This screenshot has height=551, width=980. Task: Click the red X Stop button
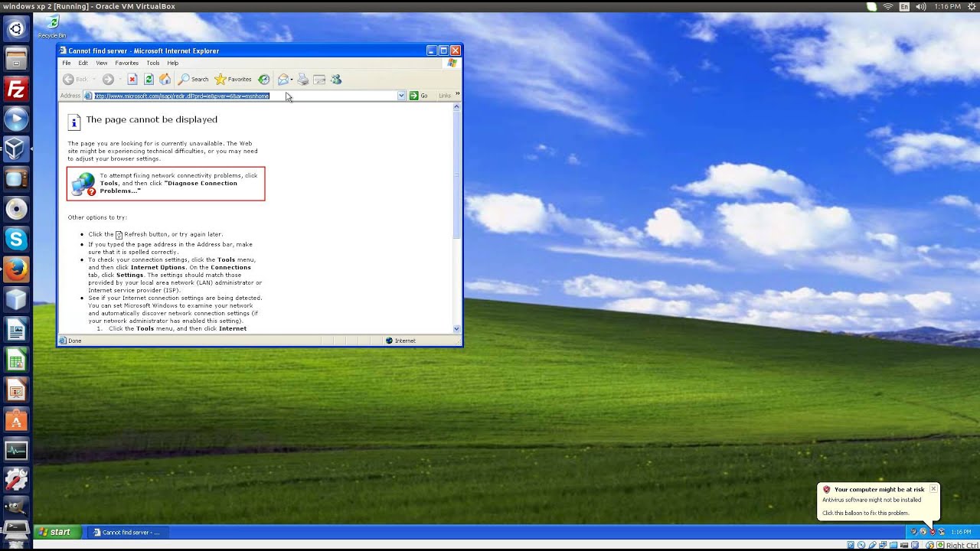132,80
